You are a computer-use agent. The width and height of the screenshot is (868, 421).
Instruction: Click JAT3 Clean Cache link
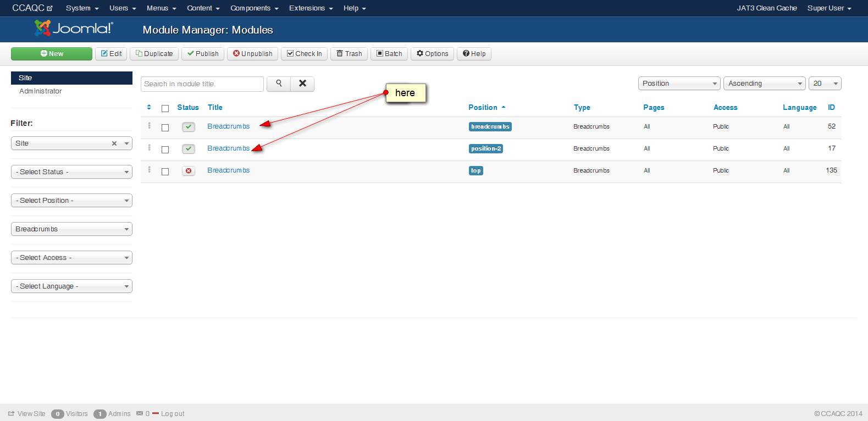coord(767,8)
